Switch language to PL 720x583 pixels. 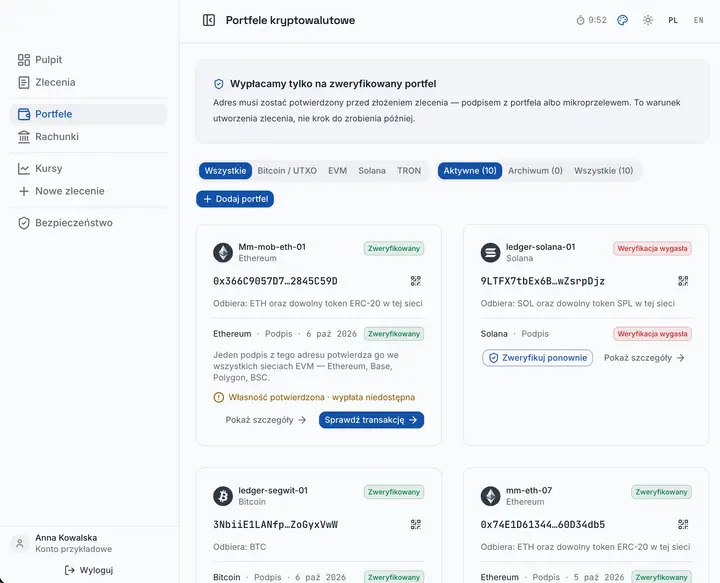(x=673, y=20)
